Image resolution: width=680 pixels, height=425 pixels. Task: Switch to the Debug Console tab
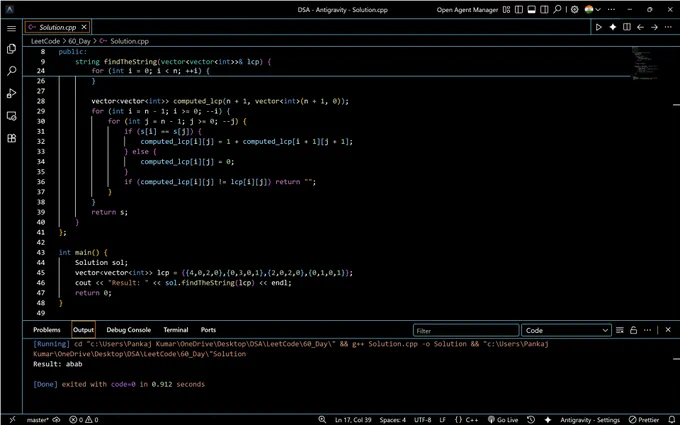tap(128, 330)
